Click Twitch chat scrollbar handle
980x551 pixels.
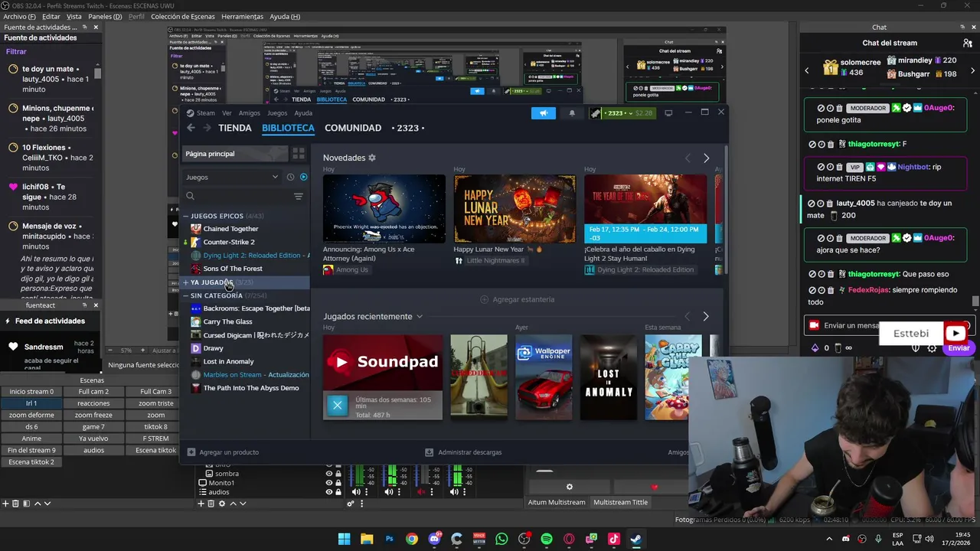(x=975, y=302)
